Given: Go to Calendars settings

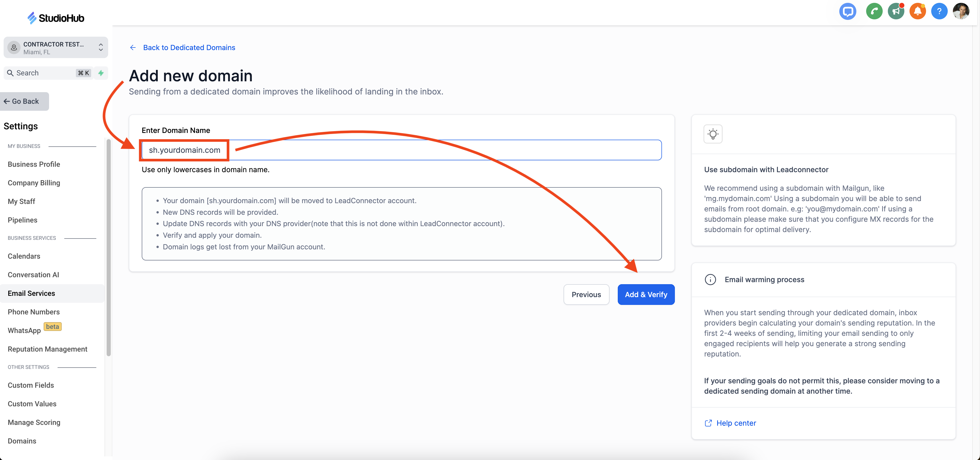Looking at the screenshot, I should (x=23, y=256).
